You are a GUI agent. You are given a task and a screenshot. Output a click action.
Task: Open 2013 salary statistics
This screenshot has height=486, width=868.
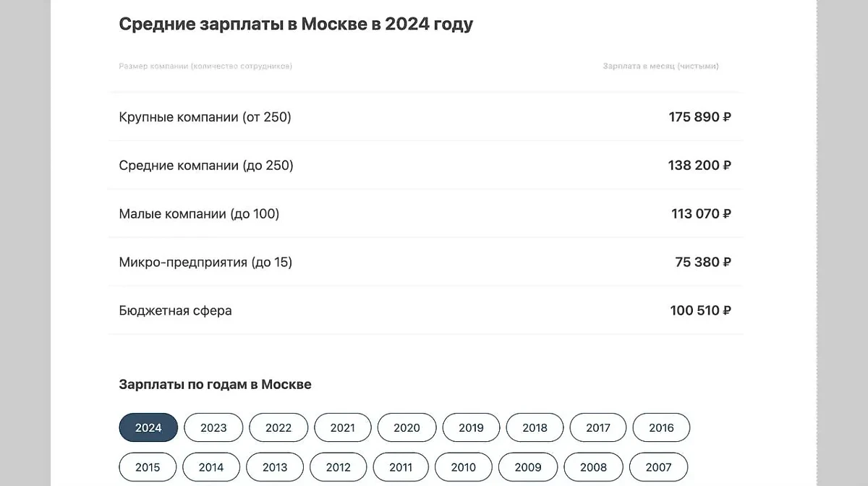[275, 467]
